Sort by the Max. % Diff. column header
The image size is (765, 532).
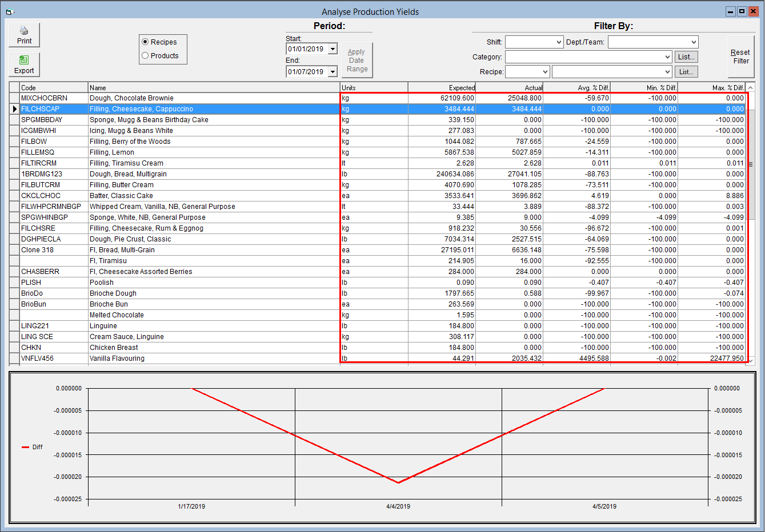click(711, 87)
